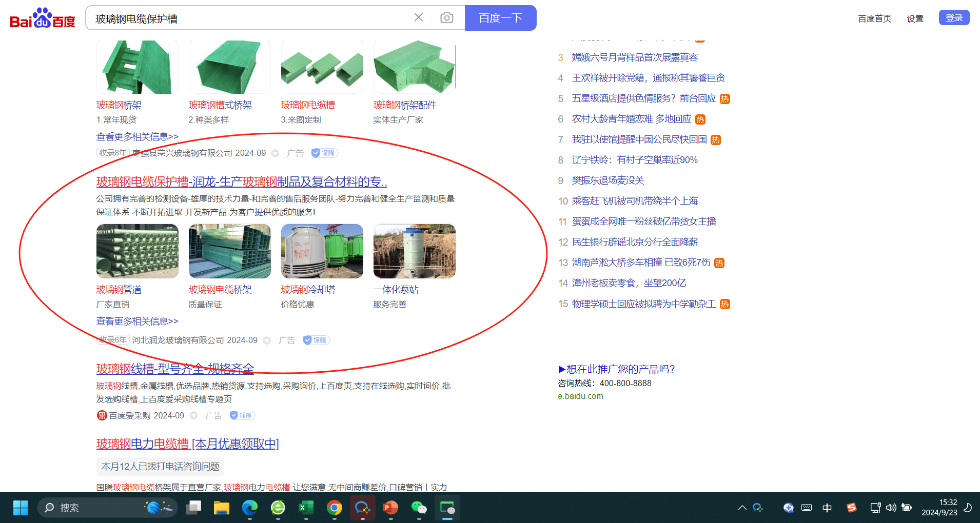Open the 玻璃钢线槽-型号齐全-规格齐全 result
The width and height of the screenshot is (980, 523).
175,369
